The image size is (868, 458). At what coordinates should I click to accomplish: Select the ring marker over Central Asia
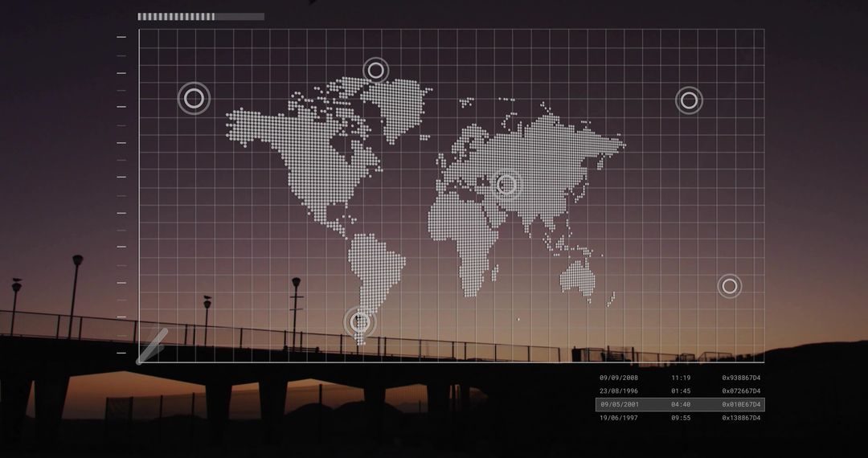pos(506,185)
